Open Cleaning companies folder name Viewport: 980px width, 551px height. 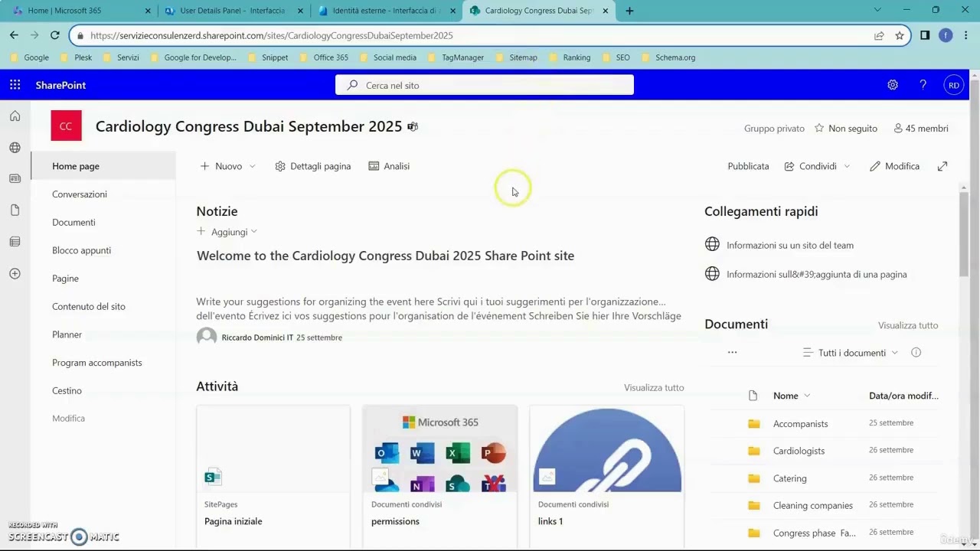click(813, 506)
